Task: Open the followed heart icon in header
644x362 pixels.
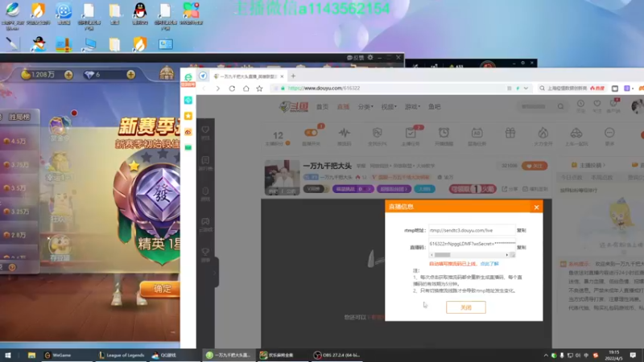Action: point(597,104)
